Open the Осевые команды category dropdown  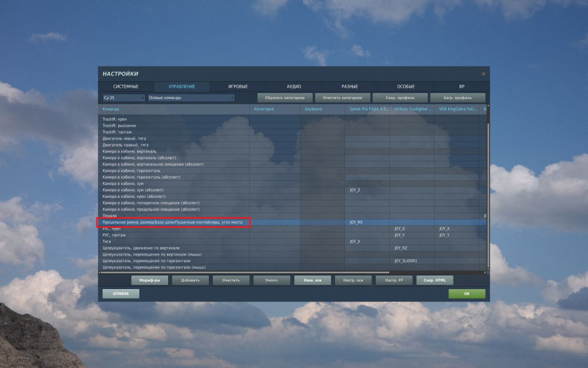click(191, 98)
